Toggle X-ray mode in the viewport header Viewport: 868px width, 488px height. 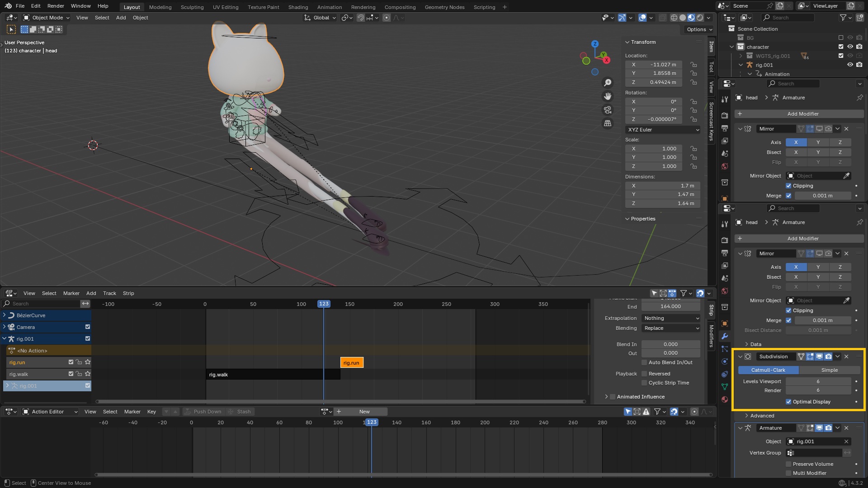coord(662,18)
